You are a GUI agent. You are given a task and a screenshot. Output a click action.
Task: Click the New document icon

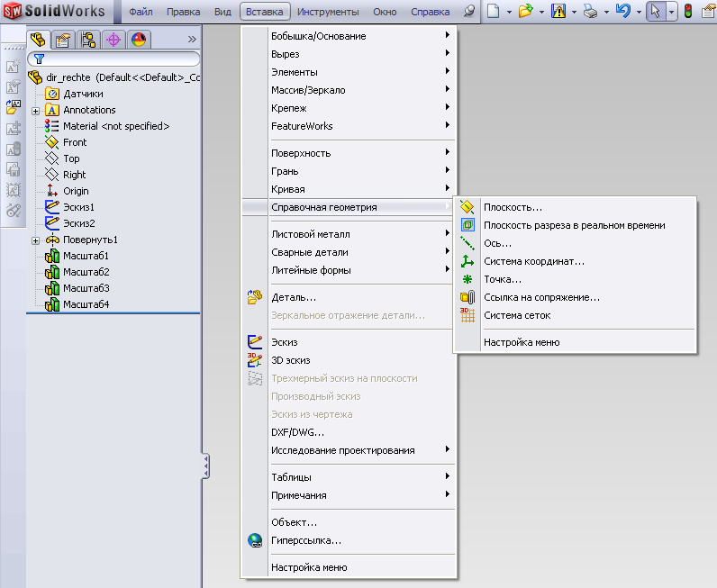click(493, 11)
